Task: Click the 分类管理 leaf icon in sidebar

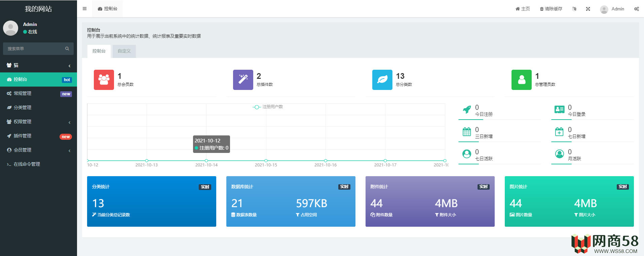Action: (9, 108)
